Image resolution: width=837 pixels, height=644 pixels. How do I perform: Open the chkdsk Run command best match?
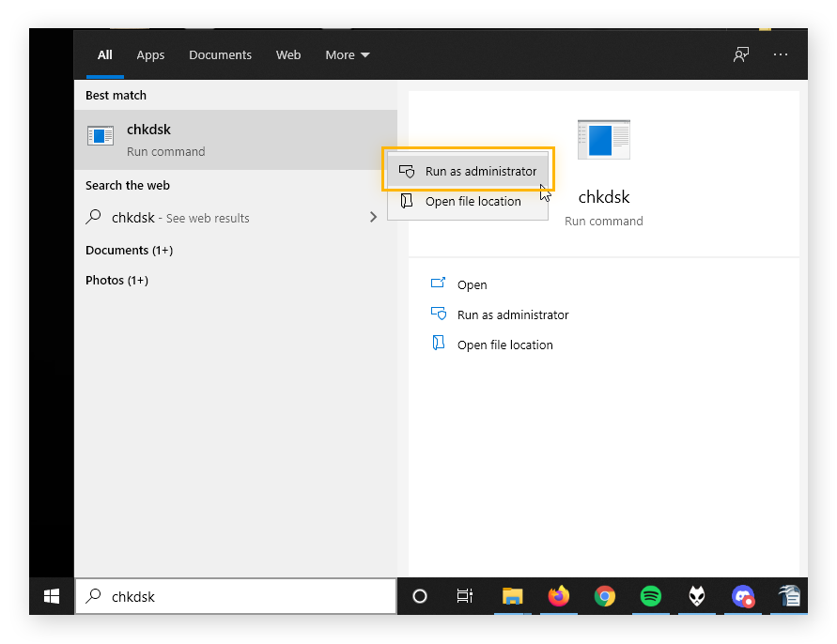coord(188,137)
